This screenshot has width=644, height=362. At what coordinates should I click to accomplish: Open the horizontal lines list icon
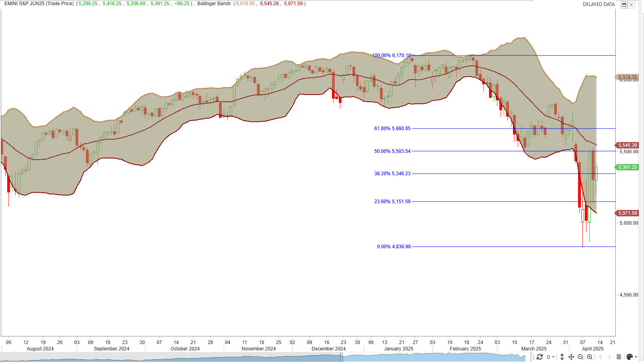pyautogui.click(x=619, y=357)
